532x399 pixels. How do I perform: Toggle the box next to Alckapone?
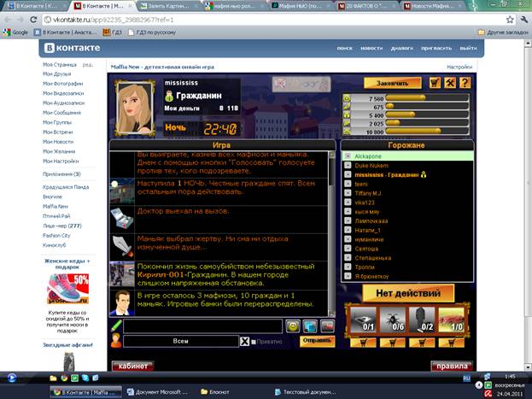348,155
